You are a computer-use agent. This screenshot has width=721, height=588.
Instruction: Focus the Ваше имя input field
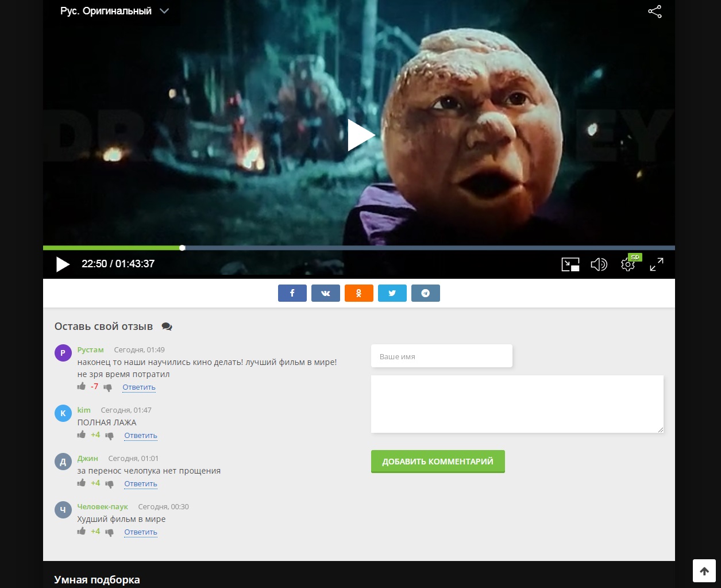(x=442, y=356)
